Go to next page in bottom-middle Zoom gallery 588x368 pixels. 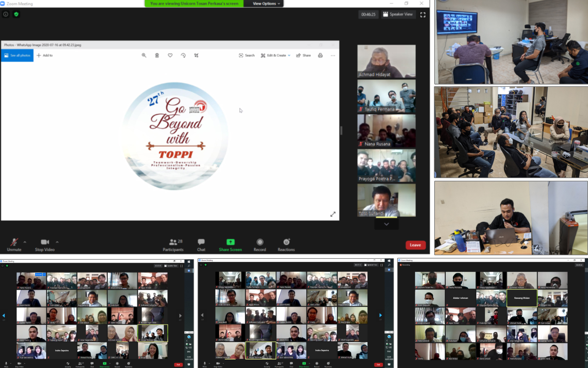[x=380, y=315]
